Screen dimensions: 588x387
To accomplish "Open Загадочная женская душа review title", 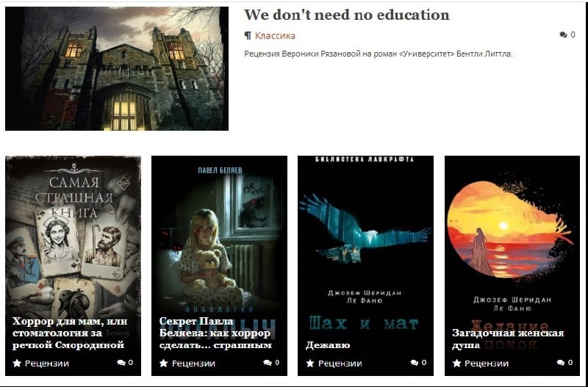I will click(x=508, y=339).
